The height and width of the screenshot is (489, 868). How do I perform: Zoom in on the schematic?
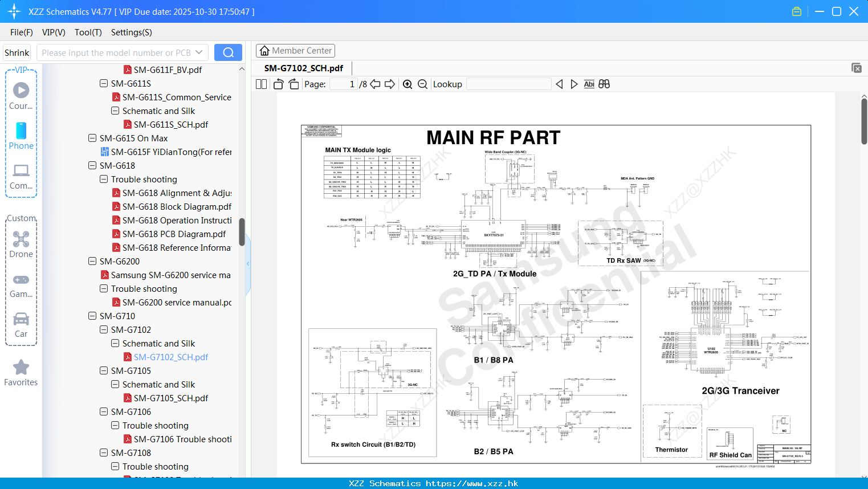[407, 84]
